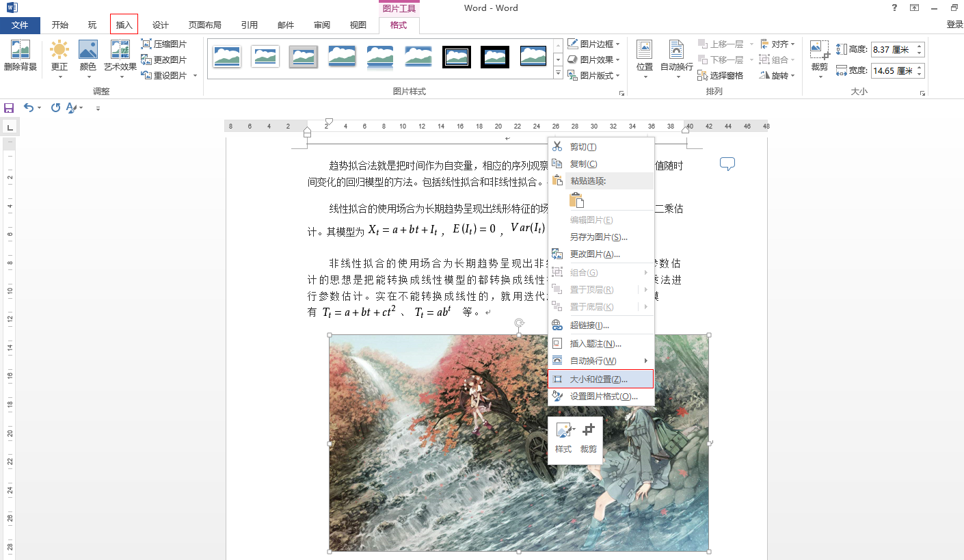This screenshot has width=964, height=560.
Task: Open Bring Forward (上移一层) dropdown arrow
Action: point(751,44)
